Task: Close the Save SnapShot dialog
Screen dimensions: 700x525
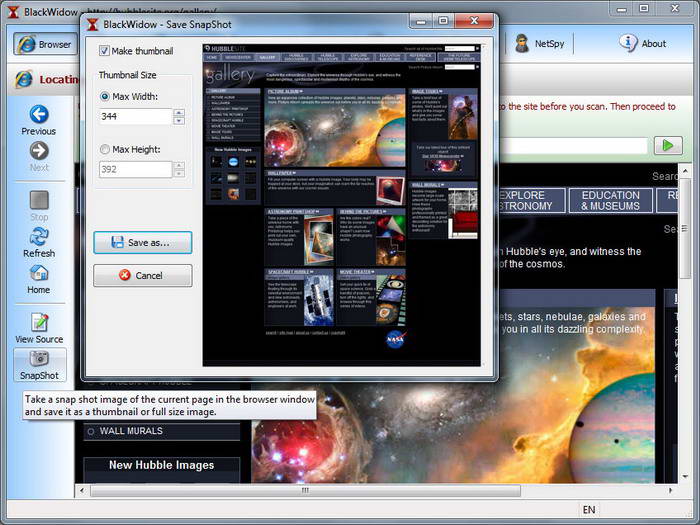Action: [x=474, y=21]
